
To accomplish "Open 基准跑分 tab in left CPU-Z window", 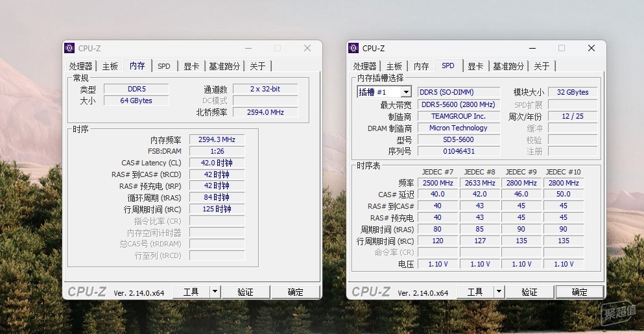I will pos(224,66).
